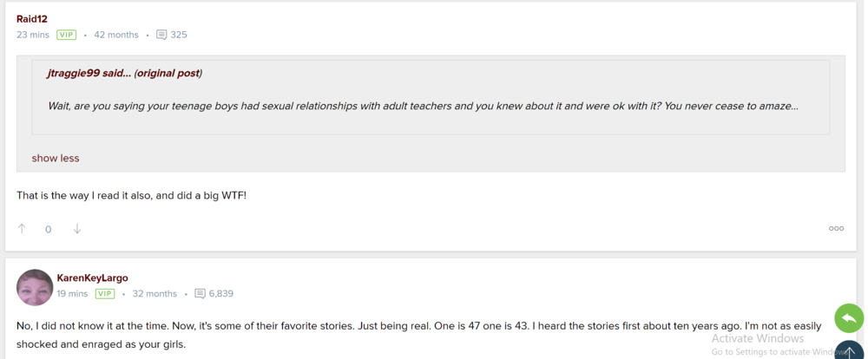The image size is (868, 359).
Task: Click KarenKeyLargo's comment count bubble icon
Action: pos(201,294)
